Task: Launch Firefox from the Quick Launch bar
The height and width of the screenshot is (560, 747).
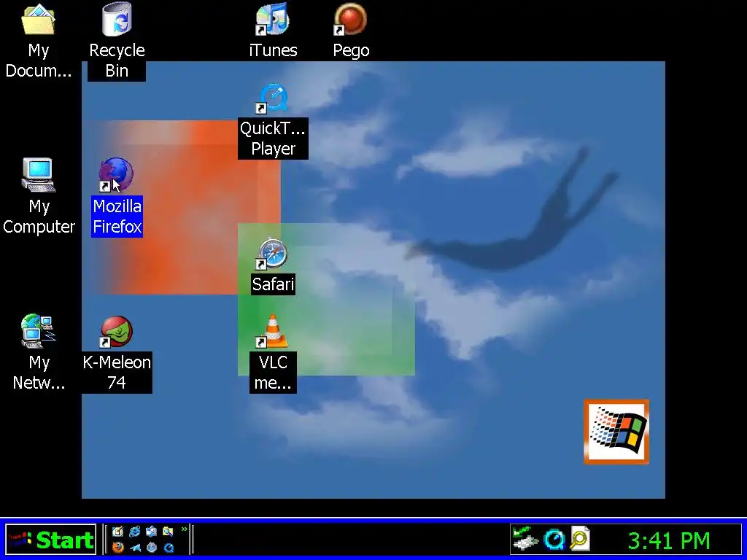Action: click(x=117, y=547)
